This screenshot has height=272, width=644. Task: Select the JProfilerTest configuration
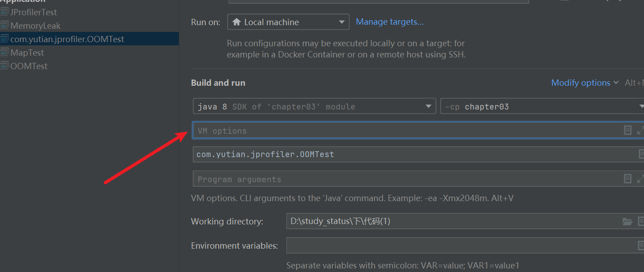coord(34,12)
